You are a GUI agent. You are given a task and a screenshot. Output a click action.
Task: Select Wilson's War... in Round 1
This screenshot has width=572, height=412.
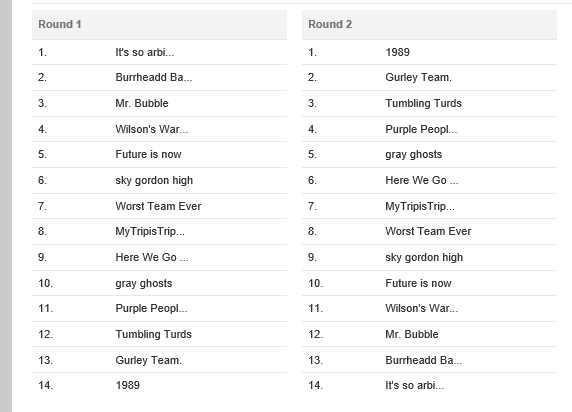[152, 129]
